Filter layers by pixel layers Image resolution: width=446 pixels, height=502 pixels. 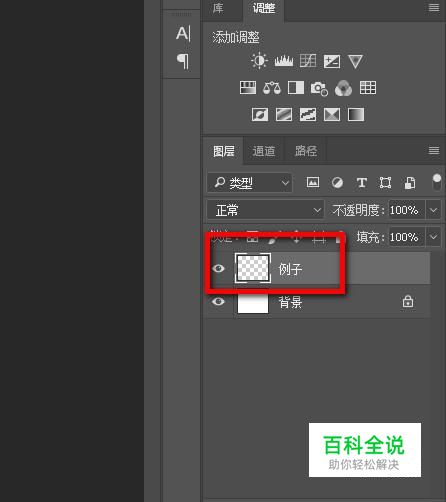pyautogui.click(x=313, y=182)
